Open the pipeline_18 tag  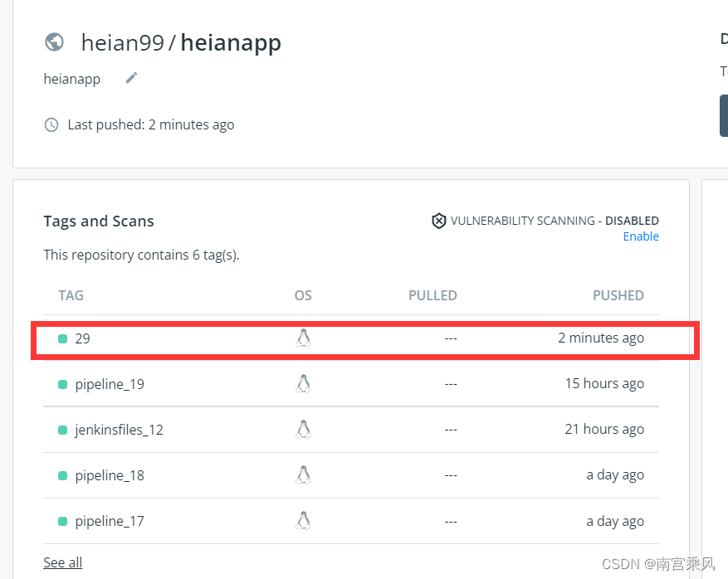pyautogui.click(x=110, y=475)
